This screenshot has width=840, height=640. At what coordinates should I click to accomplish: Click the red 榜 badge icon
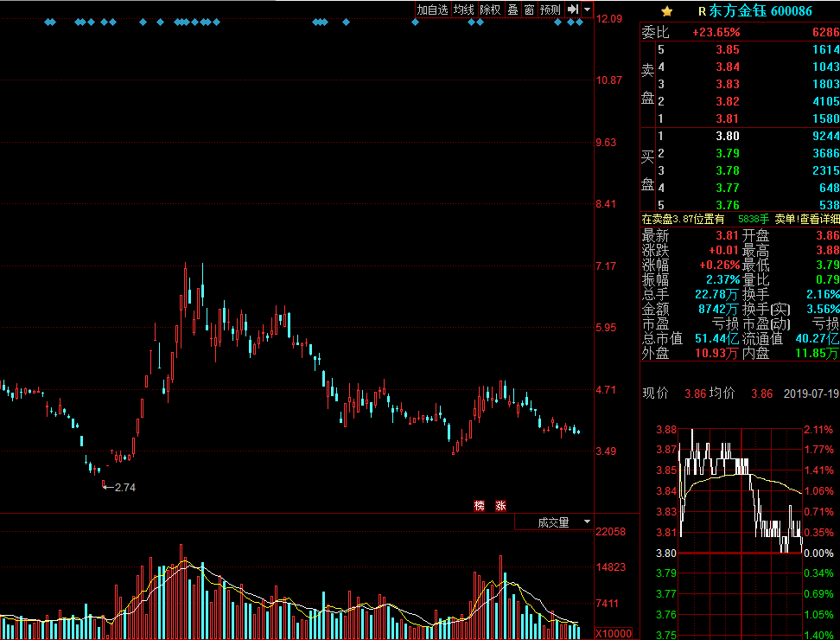(479, 505)
